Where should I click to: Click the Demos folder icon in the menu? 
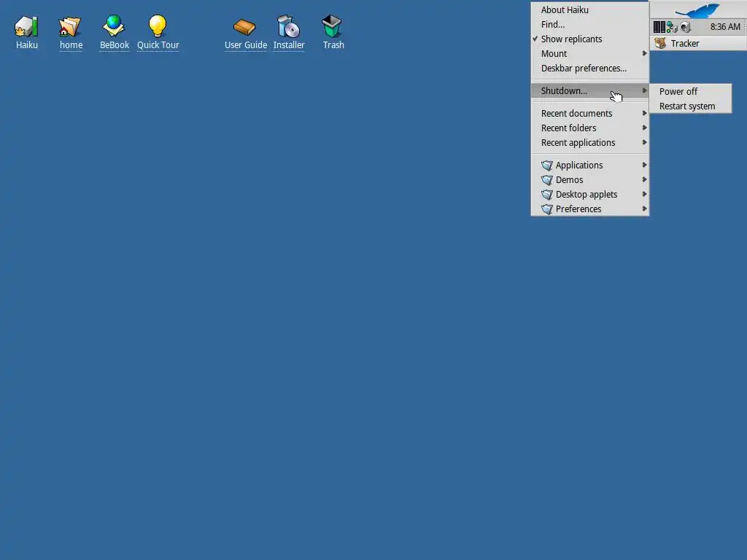[547, 180]
